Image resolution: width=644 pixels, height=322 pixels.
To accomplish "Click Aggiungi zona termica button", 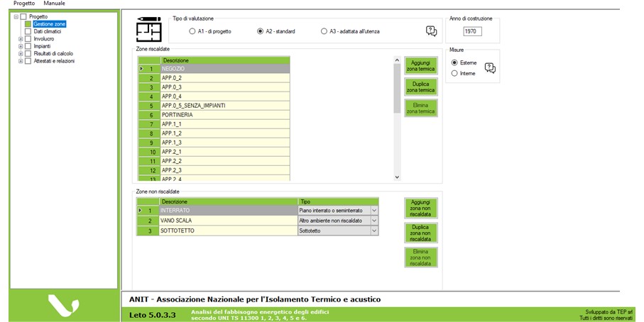I will pos(421,66).
